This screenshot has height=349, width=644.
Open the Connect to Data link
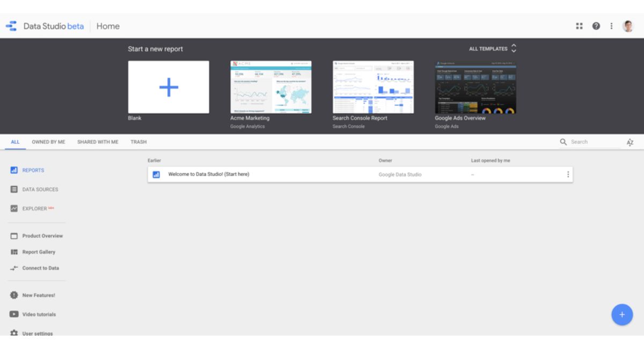pyautogui.click(x=41, y=268)
